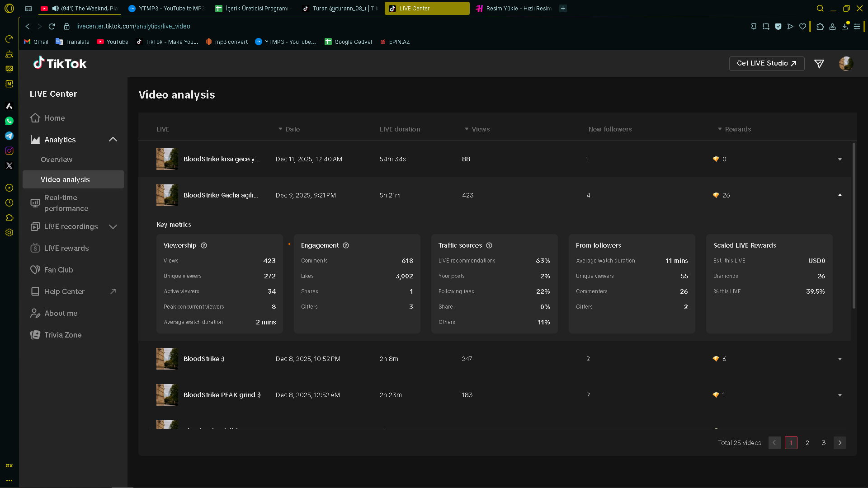Open the LIVE rewards page
Viewport: 868px width, 488px height.
pos(73,248)
